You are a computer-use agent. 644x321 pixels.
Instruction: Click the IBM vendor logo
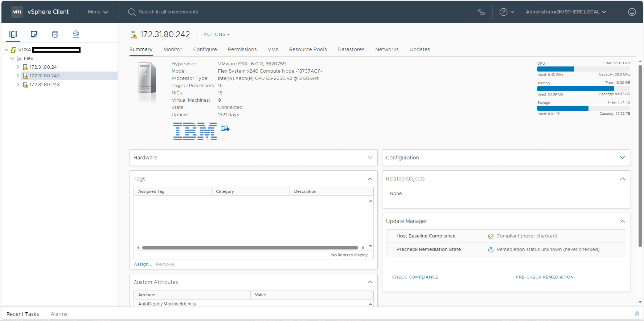coord(195,131)
